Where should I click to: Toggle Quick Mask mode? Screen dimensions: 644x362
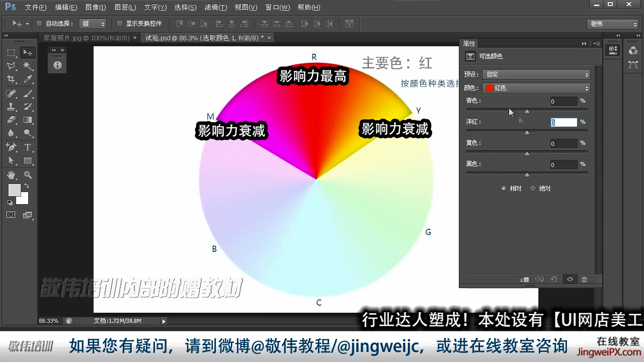point(11,215)
